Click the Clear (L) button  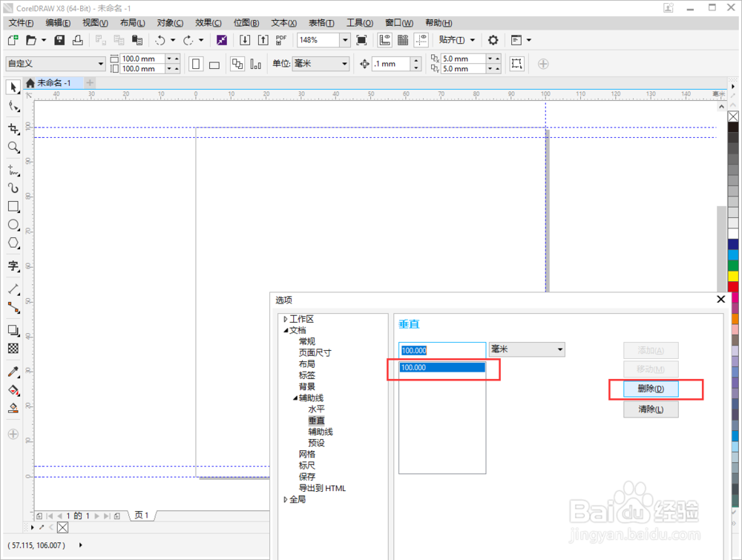(x=651, y=409)
